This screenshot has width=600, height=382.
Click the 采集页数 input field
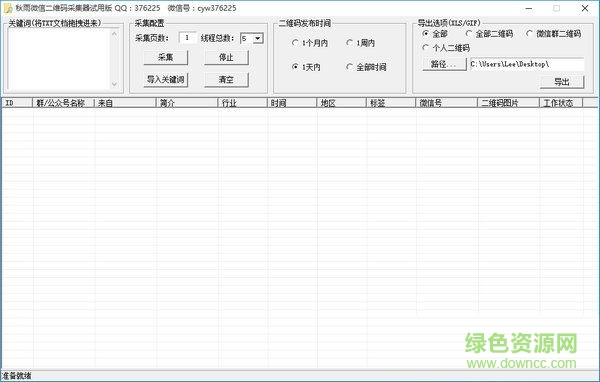coord(188,38)
